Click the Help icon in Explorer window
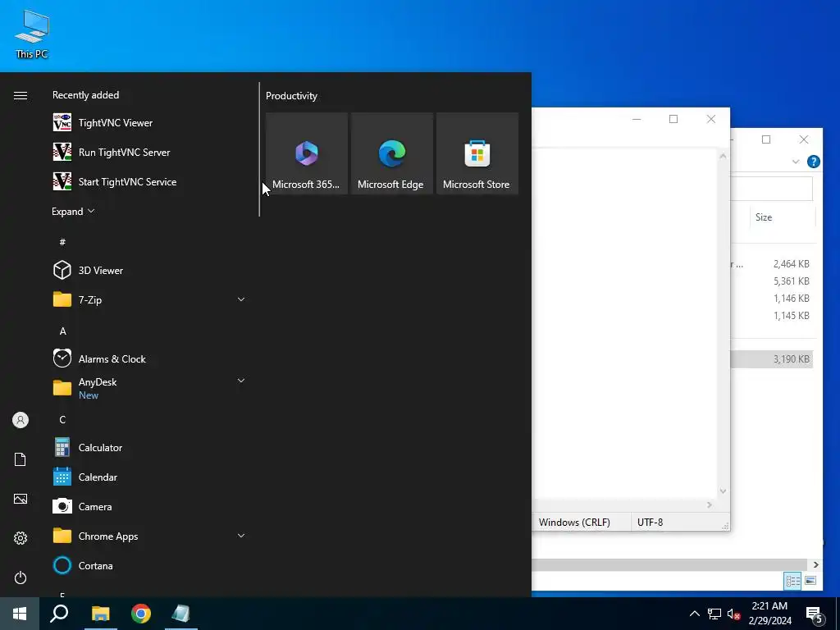The image size is (840, 630). click(x=813, y=162)
